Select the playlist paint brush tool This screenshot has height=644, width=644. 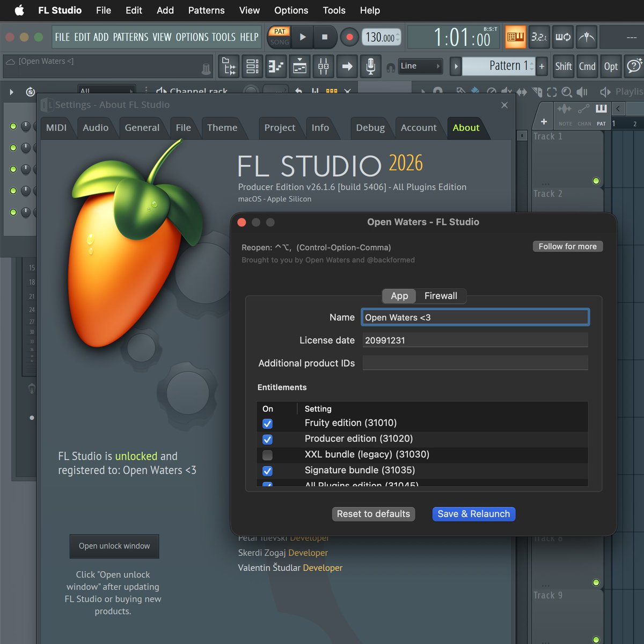[475, 91]
